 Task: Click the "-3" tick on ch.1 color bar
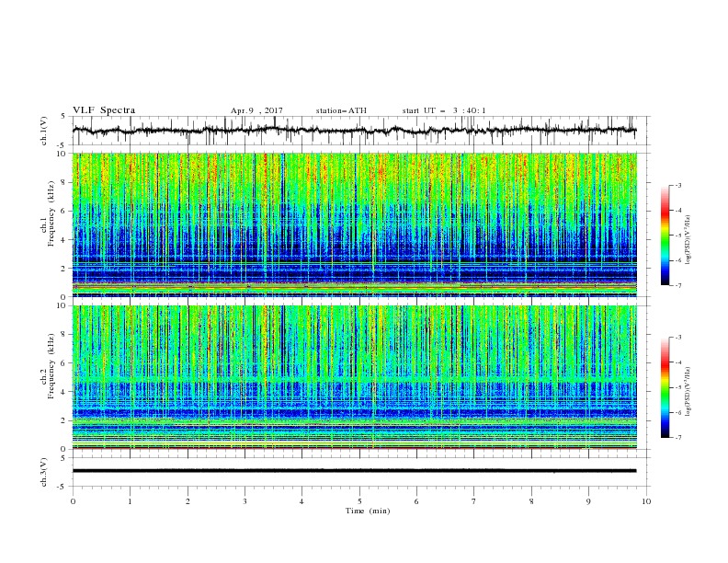(x=677, y=185)
